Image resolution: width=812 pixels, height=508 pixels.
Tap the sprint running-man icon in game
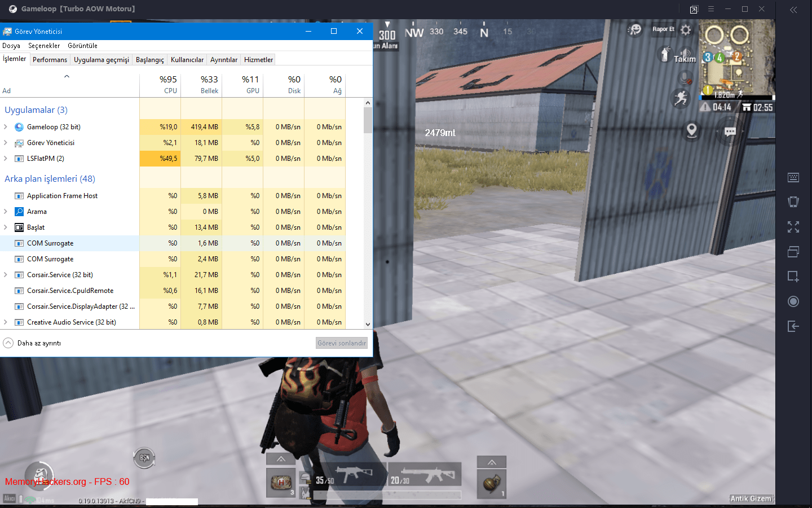coord(681,98)
